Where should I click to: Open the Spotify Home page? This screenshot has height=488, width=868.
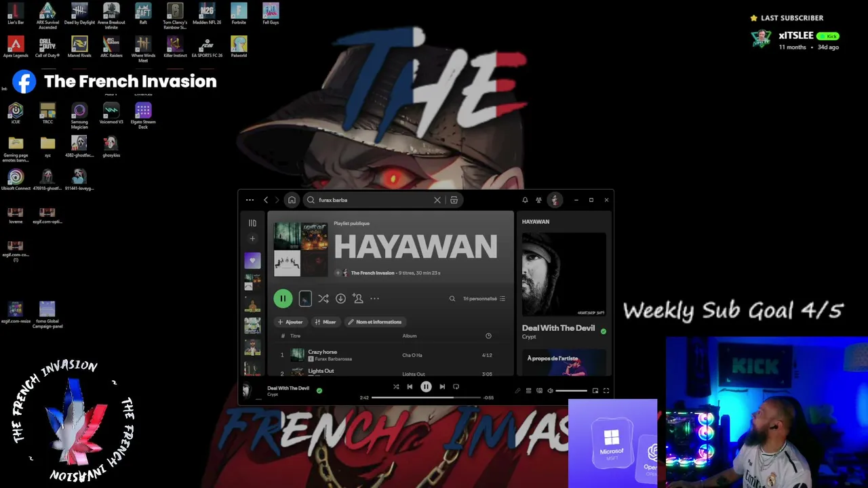coord(292,200)
